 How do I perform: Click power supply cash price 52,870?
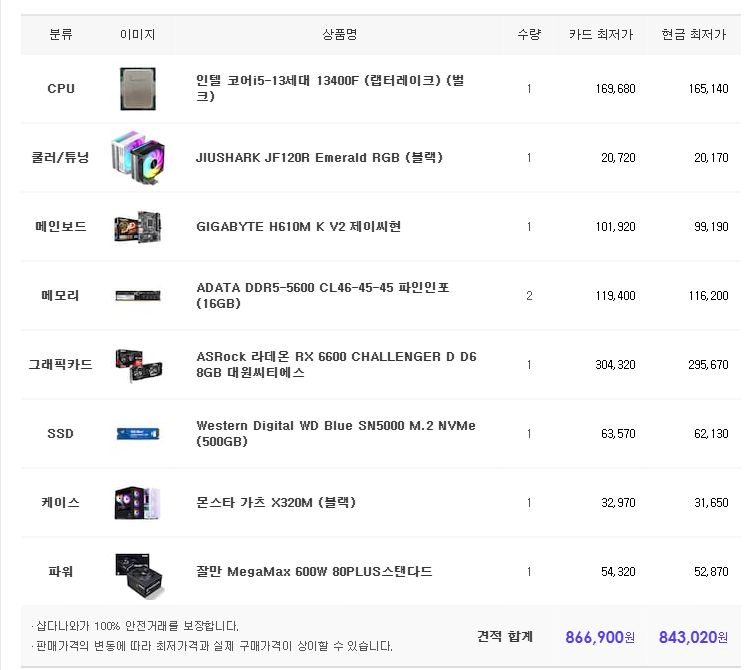tap(711, 571)
